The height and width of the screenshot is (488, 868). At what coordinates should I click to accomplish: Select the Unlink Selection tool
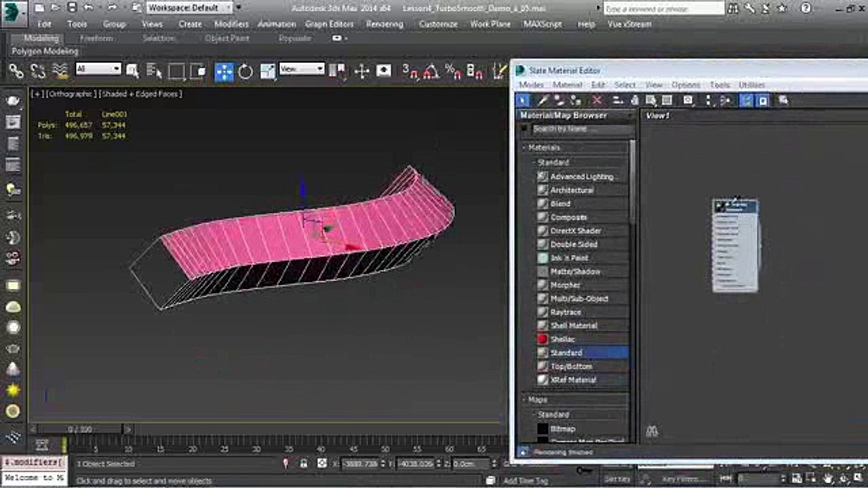click(38, 71)
